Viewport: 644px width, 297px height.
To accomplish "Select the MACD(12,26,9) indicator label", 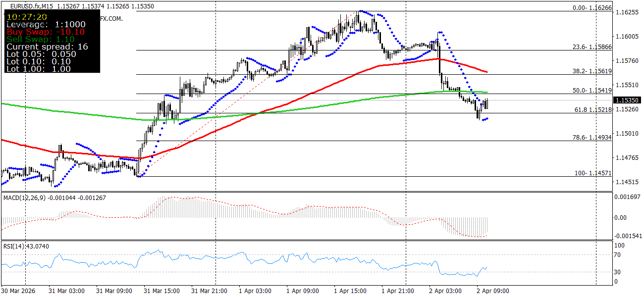I will point(22,197).
